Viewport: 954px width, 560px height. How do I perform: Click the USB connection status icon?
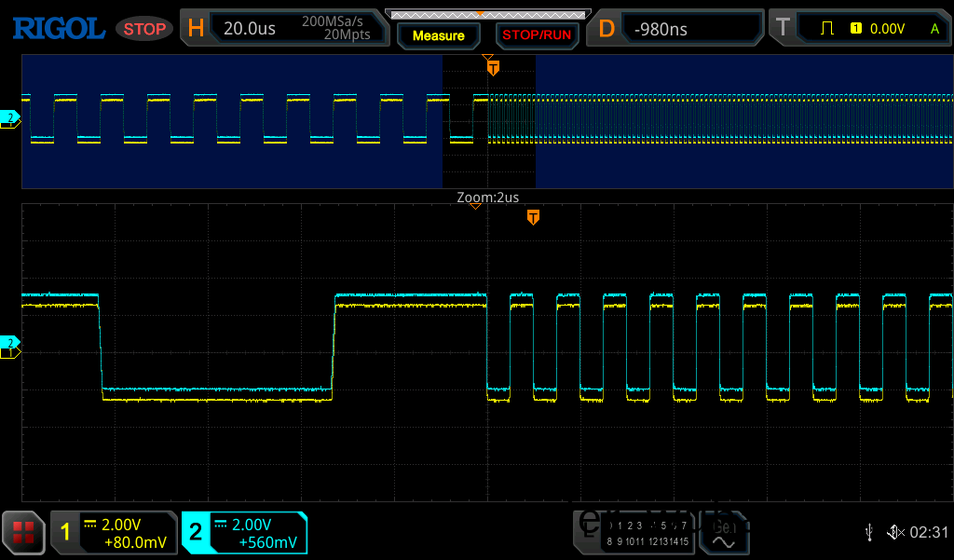tap(869, 532)
